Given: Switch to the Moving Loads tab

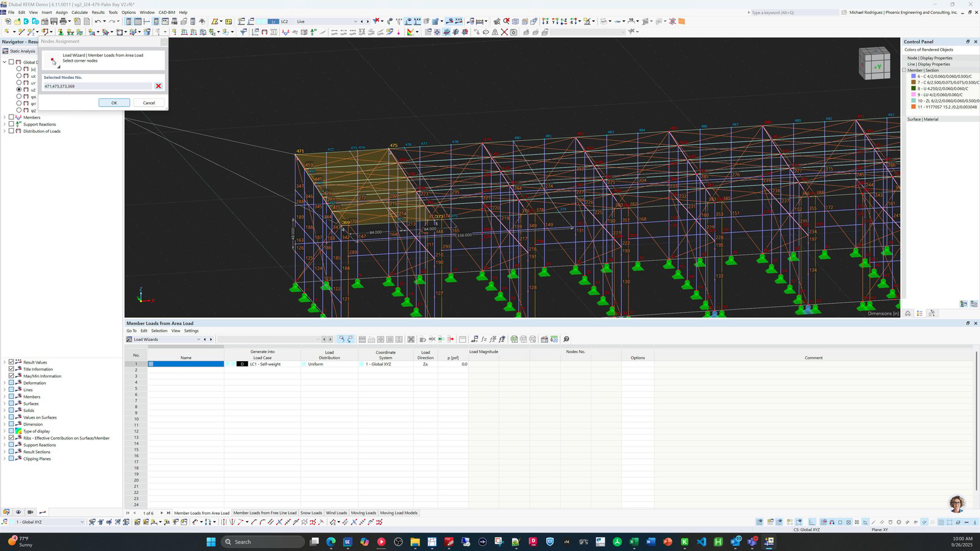Looking at the screenshot, I should [x=363, y=513].
